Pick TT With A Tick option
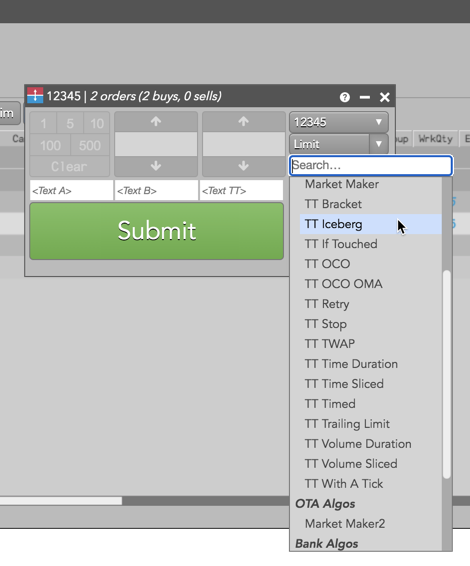Image resolution: width=470 pixels, height=566 pixels. (370, 484)
